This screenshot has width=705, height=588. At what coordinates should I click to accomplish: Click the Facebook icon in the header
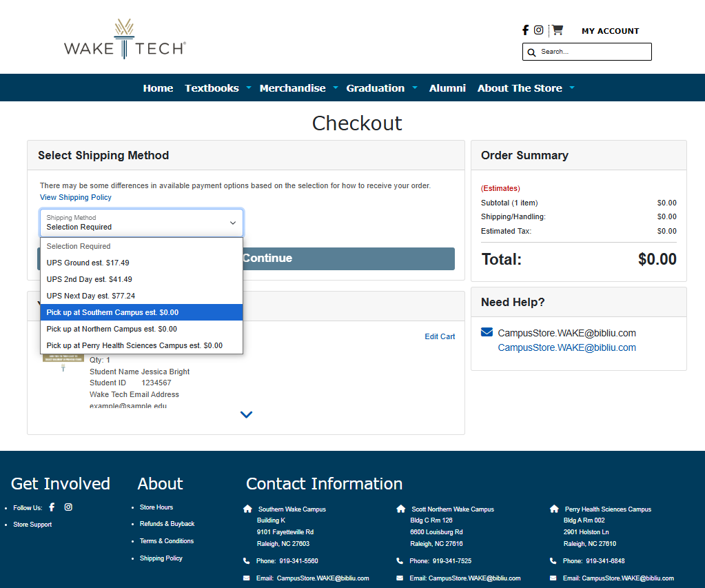(525, 30)
